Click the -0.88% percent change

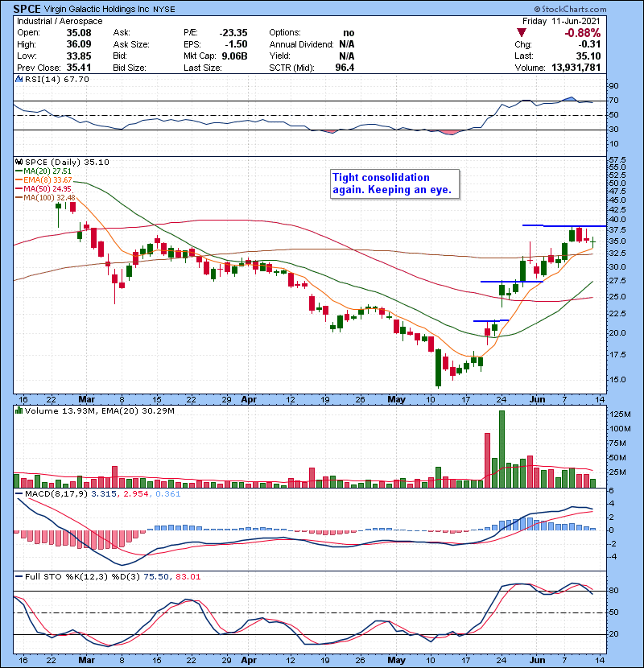pos(583,33)
